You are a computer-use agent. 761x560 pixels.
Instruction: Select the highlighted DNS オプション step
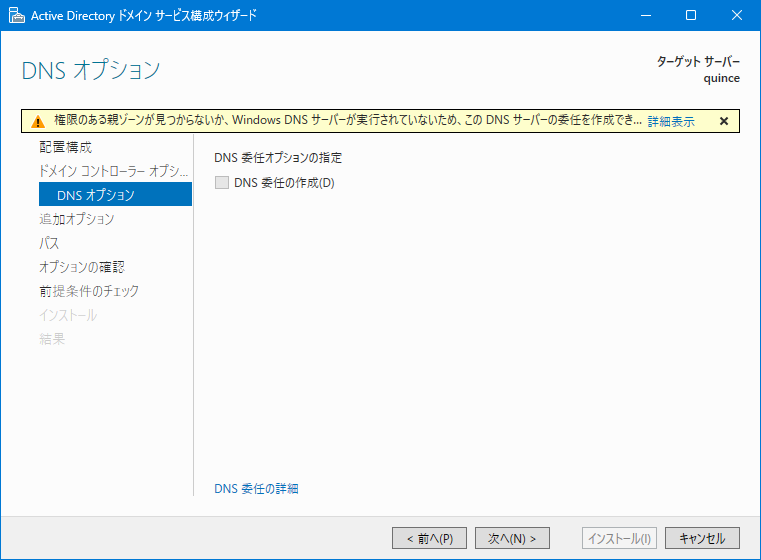(x=116, y=194)
